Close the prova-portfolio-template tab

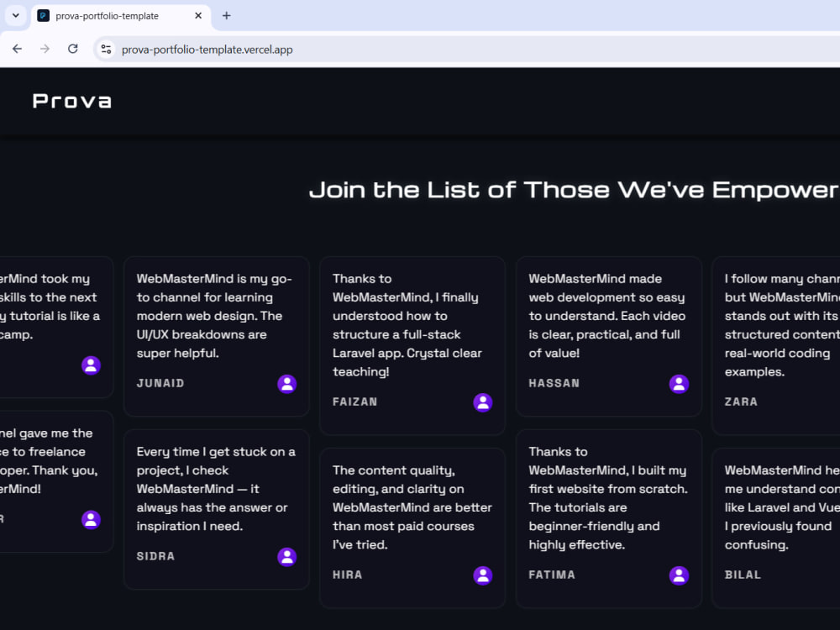click(198, 16)
